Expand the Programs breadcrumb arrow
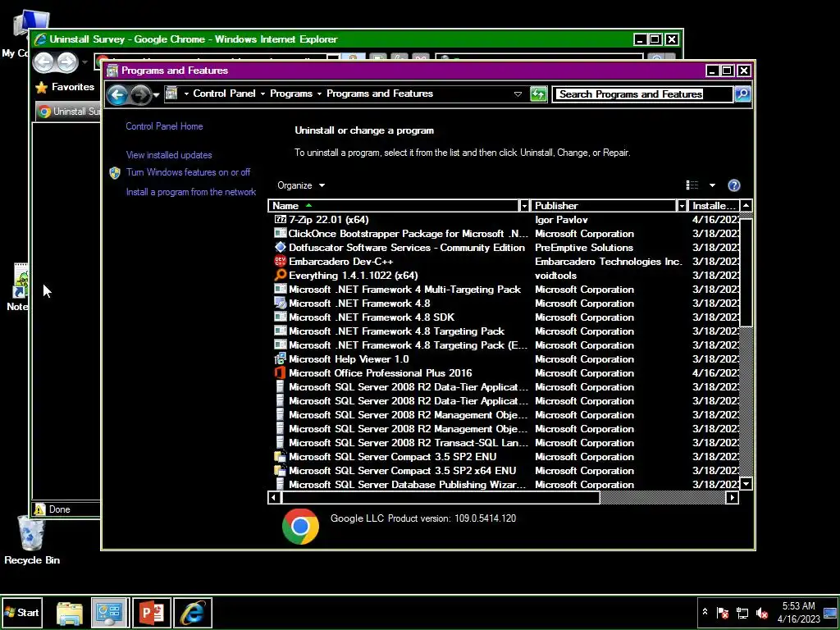This screenshot has height=630, width=840. [x=319, y=94]
